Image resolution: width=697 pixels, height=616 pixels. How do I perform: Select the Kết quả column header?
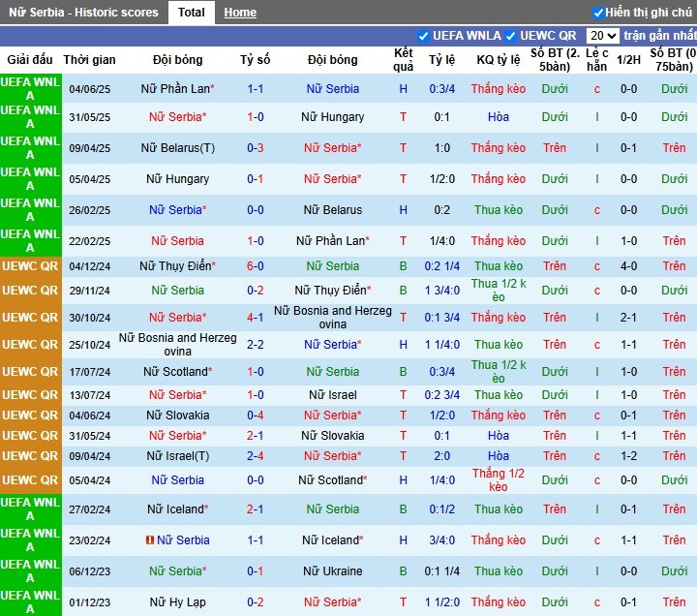(x=403, y=60)
